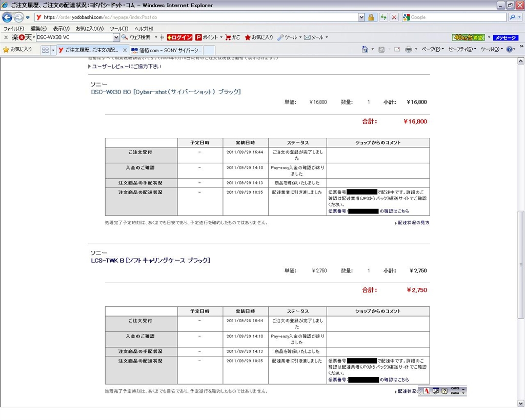Expand the address bar URL history dropdown
Image resolution: width=525 pixels, height=420 pixels.
(361, 17)
